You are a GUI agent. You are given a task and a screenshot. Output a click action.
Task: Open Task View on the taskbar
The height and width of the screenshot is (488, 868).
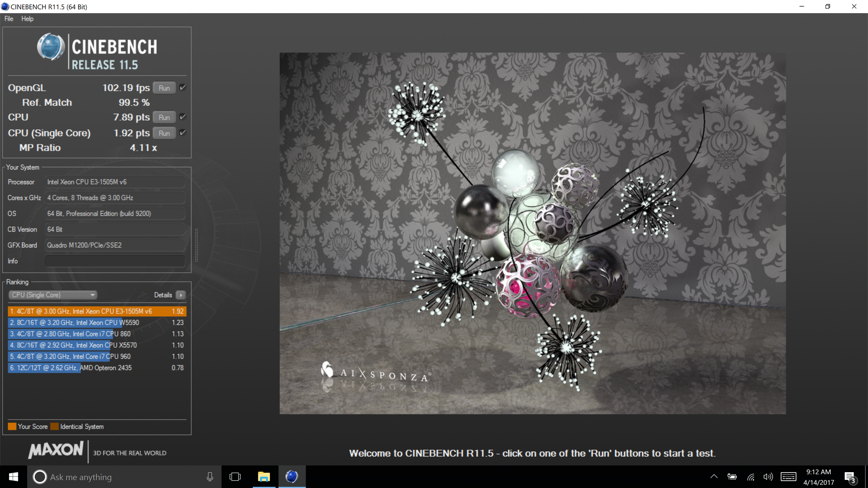tap(235, 477)
